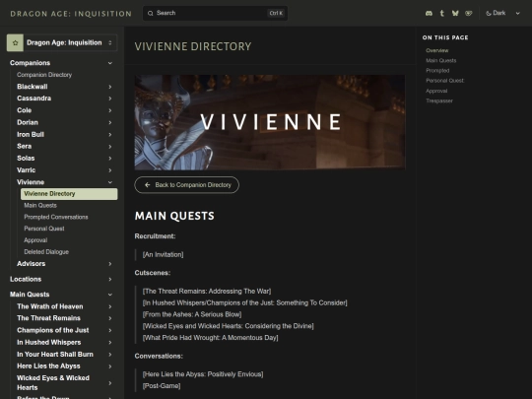Open the Something To Consider link
The image size is (532, 399).
tap(244, 302)
